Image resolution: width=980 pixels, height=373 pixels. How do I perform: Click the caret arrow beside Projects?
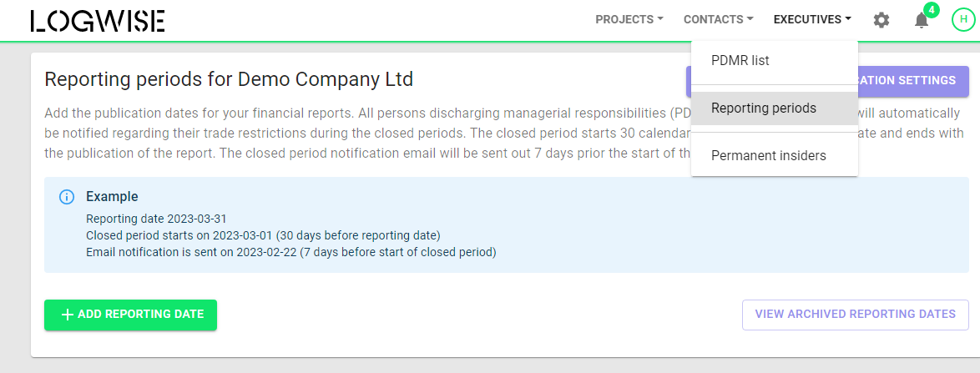point(660,19)
